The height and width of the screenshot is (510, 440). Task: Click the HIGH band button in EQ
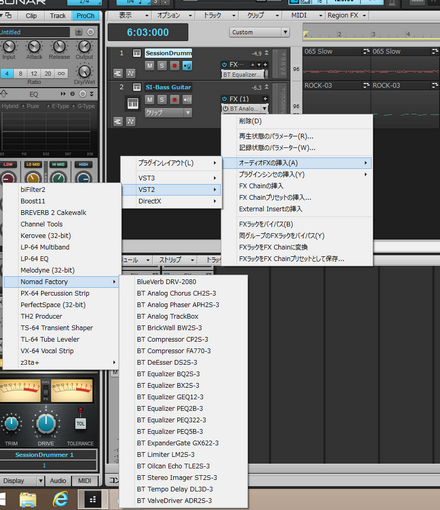click(84, 164)
